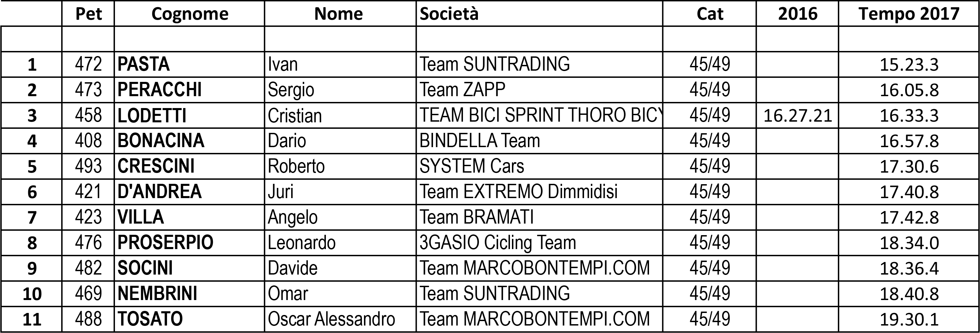
Task: Click the name Leonardo cell
Action: [340, 243]
